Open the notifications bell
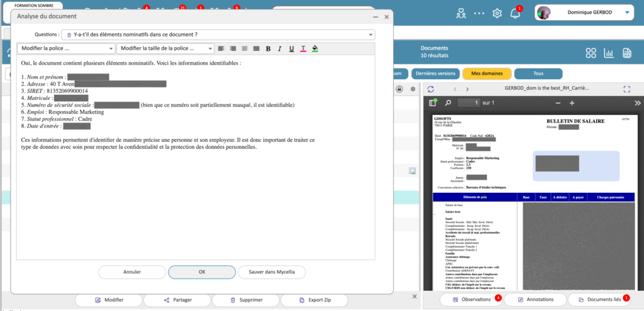Image resolution: width=644 pixels, height=311 pixels. point(515,13)
